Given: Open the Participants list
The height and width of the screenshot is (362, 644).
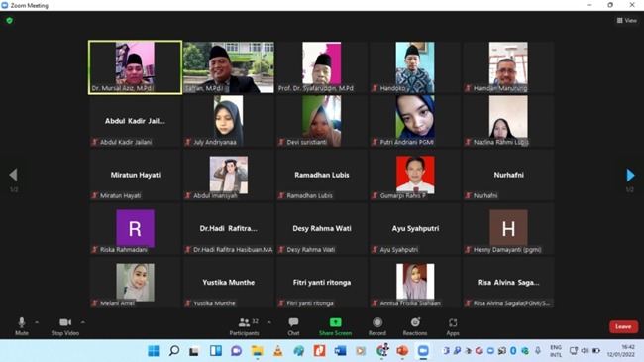Looking at the screenshot, I should coord(245,326).
